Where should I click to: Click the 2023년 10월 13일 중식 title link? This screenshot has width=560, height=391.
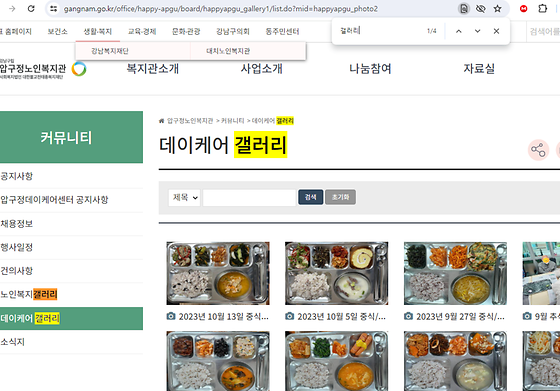point(224,316)
